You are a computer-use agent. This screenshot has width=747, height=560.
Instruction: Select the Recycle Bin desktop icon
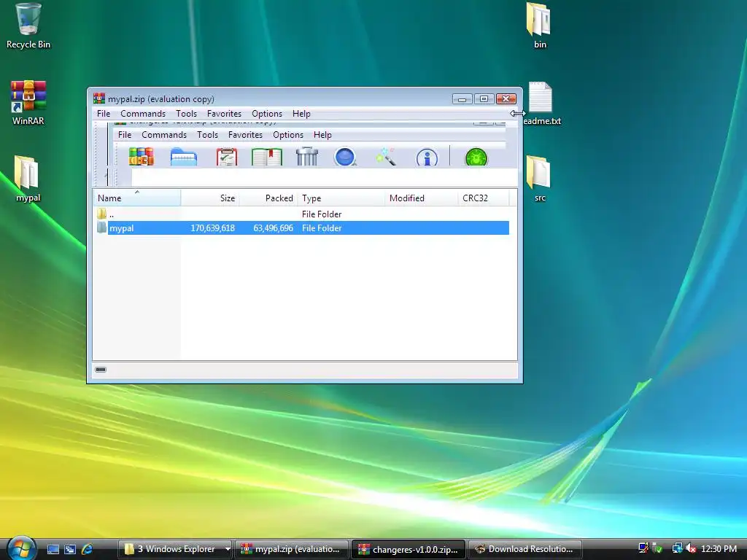click(x=28, y=26)
